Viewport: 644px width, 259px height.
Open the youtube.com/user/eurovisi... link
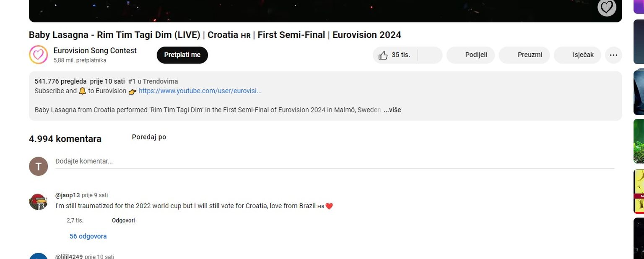click(200, 91)
